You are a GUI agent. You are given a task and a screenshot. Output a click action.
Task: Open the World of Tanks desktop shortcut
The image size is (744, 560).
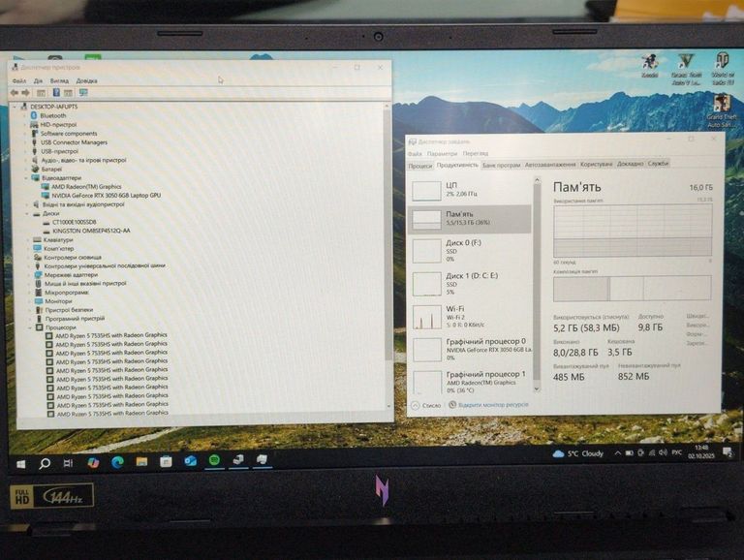coord(723,69)
